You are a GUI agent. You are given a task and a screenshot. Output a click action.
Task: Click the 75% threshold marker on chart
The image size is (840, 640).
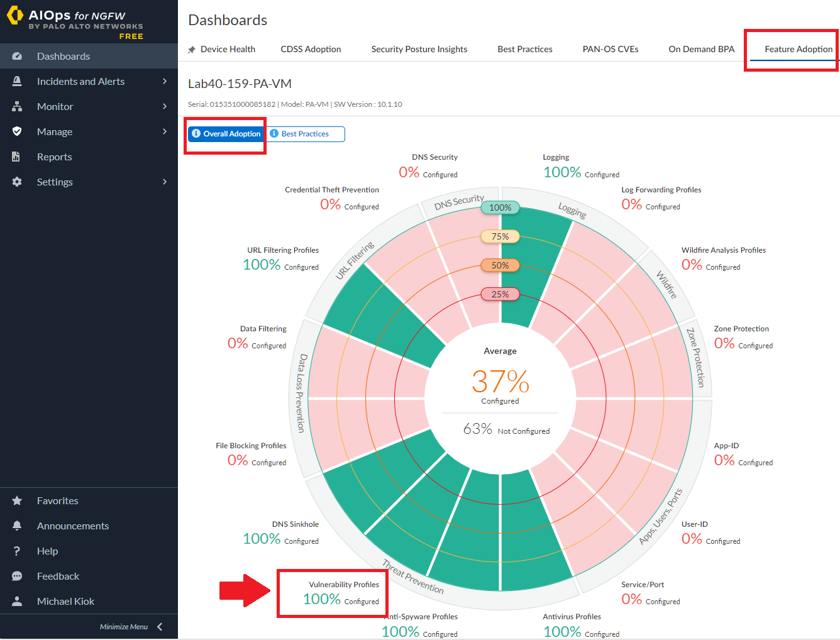[x=500, y=236]
